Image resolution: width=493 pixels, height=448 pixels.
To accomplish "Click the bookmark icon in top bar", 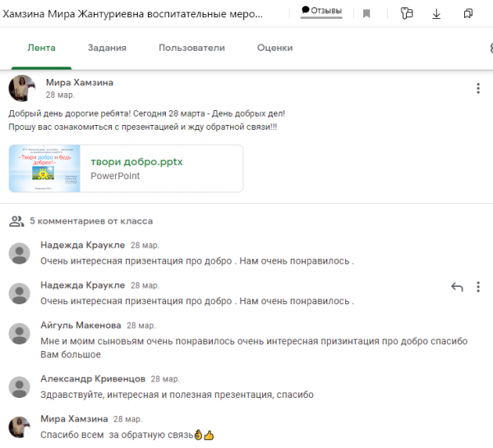I will click(x=366, y=13).
